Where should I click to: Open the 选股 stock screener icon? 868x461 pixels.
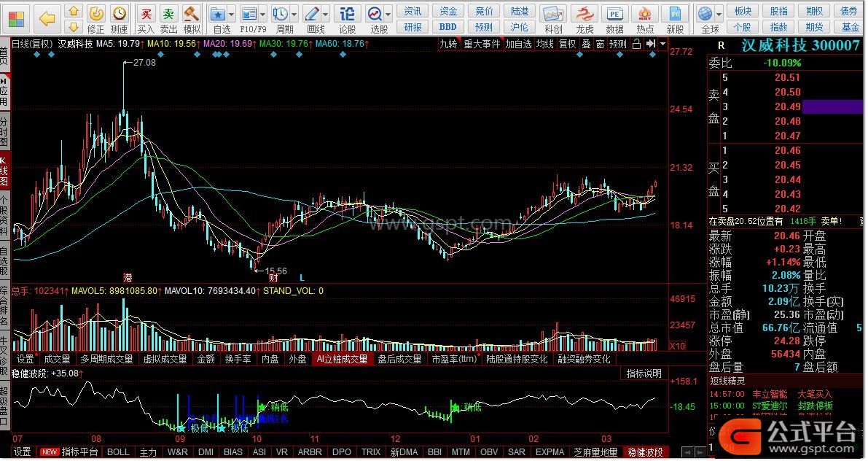(x=375, y=13)
